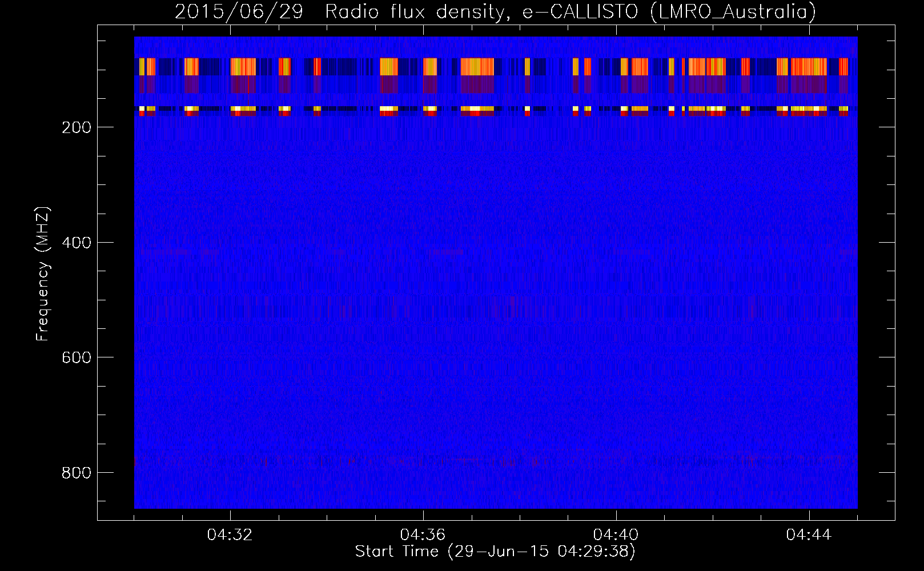
Task: Click the 600 frequency tick label
Action: (77, 357)
